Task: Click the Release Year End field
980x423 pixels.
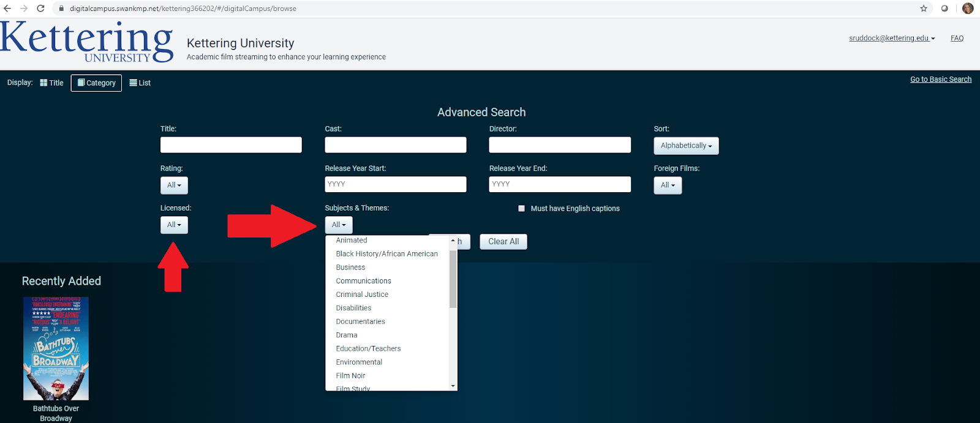Action: [560, 184]
